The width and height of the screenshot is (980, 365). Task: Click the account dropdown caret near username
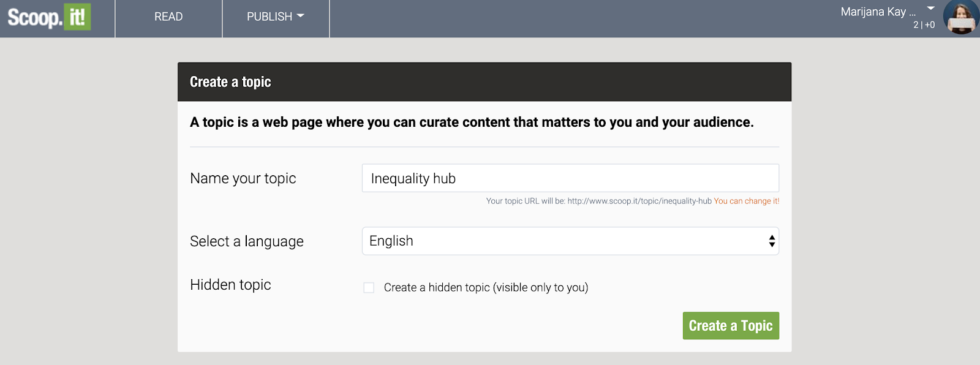[931, 9]
